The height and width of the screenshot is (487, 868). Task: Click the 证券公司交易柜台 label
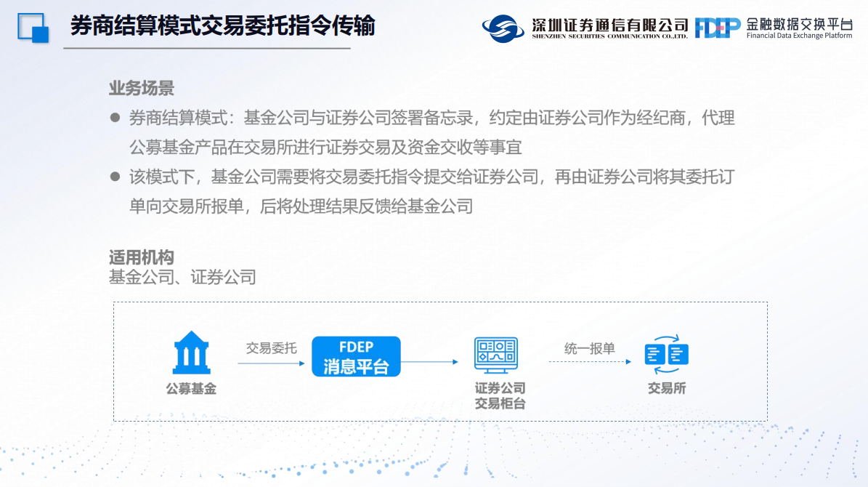500,395
